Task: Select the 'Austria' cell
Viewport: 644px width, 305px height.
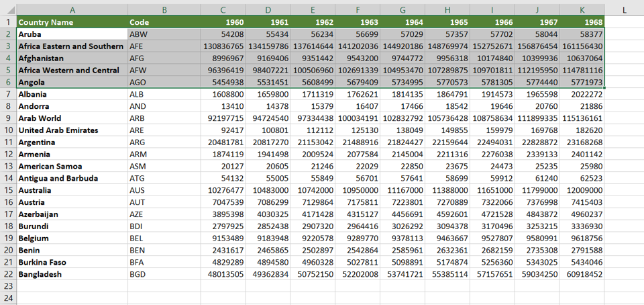Action: [x=72, y=202]
